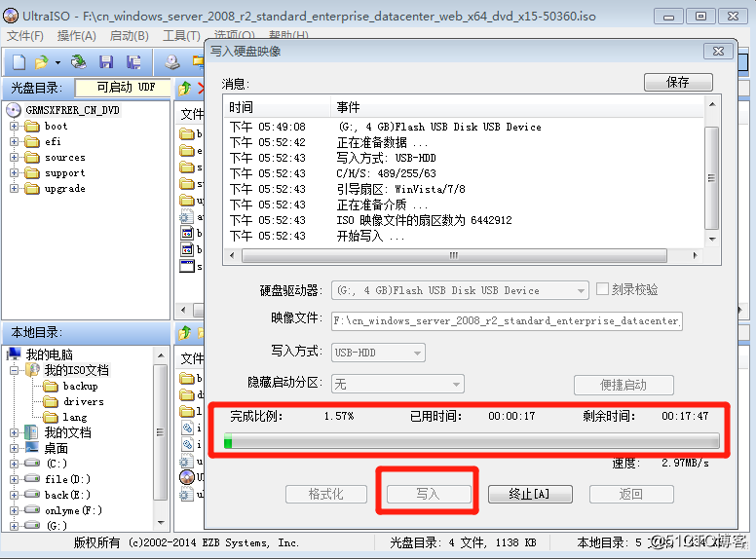Image resolution: width=756 pixels, height=559 pixels.
Task: Click the 返回 return button
Action: point(631,494)
